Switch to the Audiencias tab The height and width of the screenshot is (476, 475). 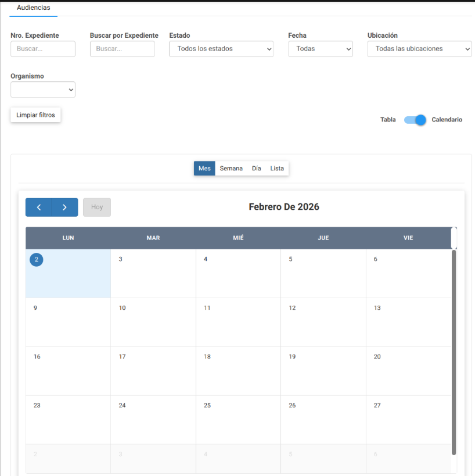[33, 8]
